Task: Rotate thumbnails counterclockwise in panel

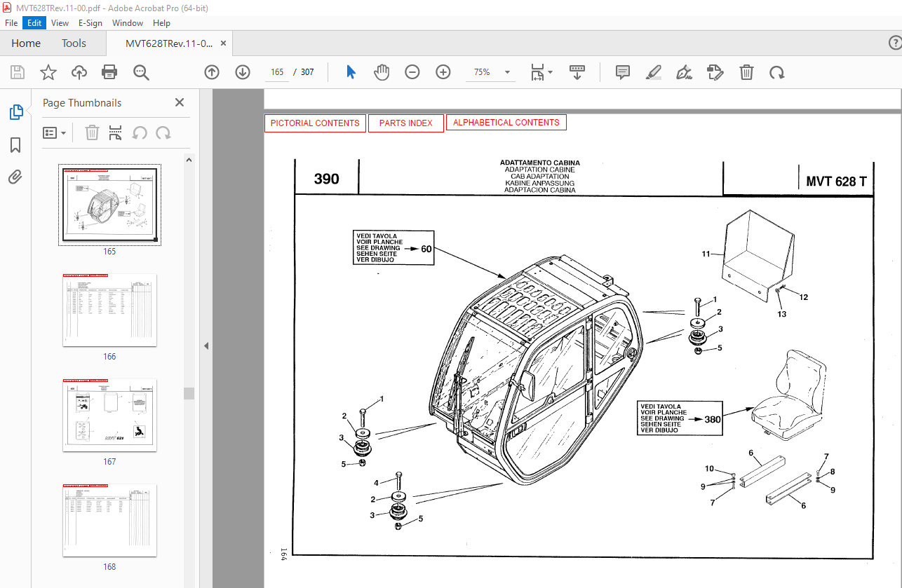Action: click(140, 132)
